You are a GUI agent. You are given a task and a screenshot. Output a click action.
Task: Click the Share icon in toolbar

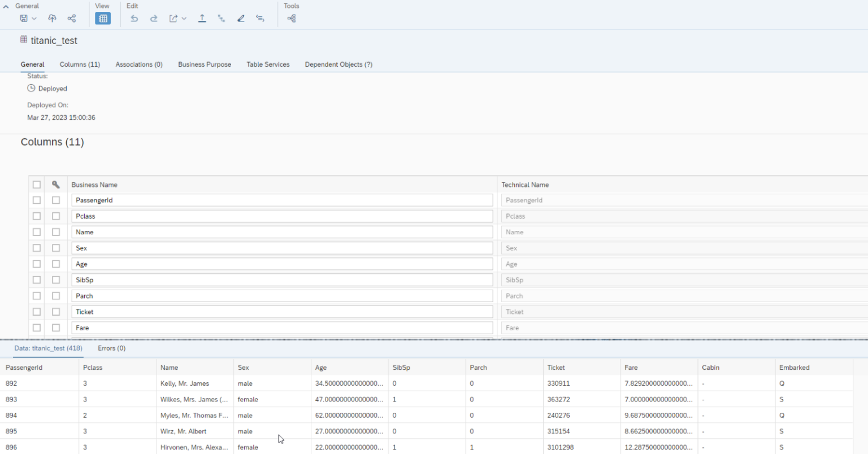click(x=72, y=19)
